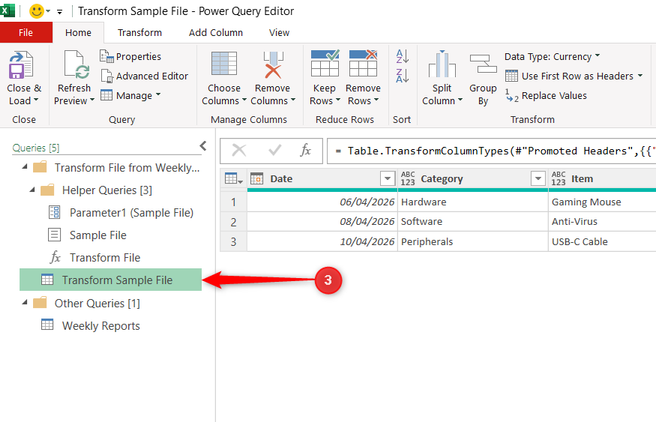Screen dimensions: 656x422
Task: Click the Group By icon
Action: pyautogui.click(x=483, y=63)
